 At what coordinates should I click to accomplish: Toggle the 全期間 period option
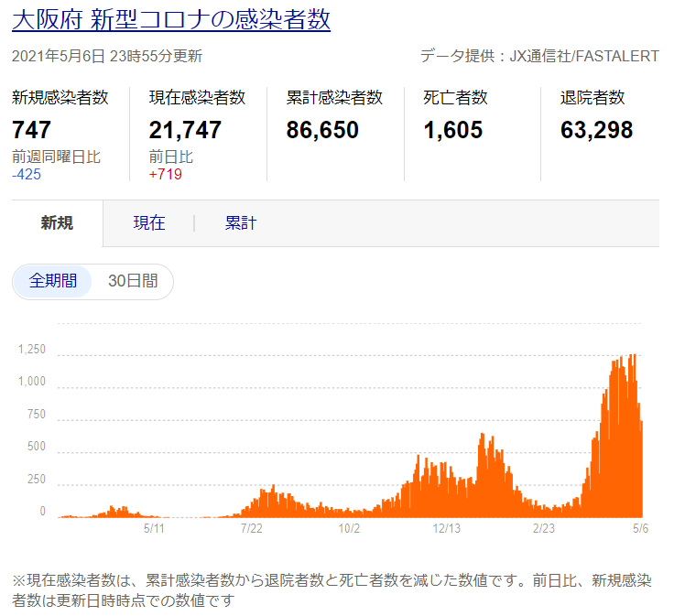(53, 281)
